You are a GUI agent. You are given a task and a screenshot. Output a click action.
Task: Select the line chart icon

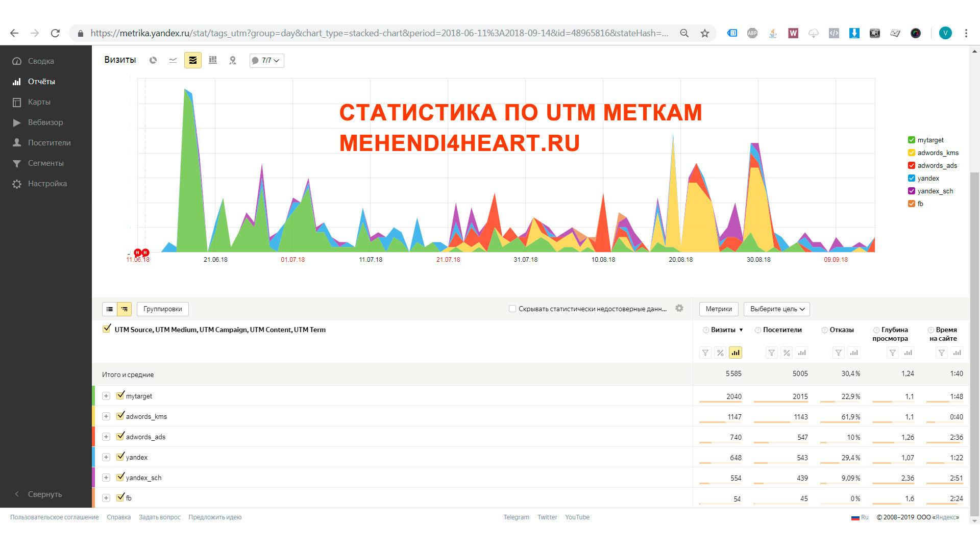tap(173, 60)
